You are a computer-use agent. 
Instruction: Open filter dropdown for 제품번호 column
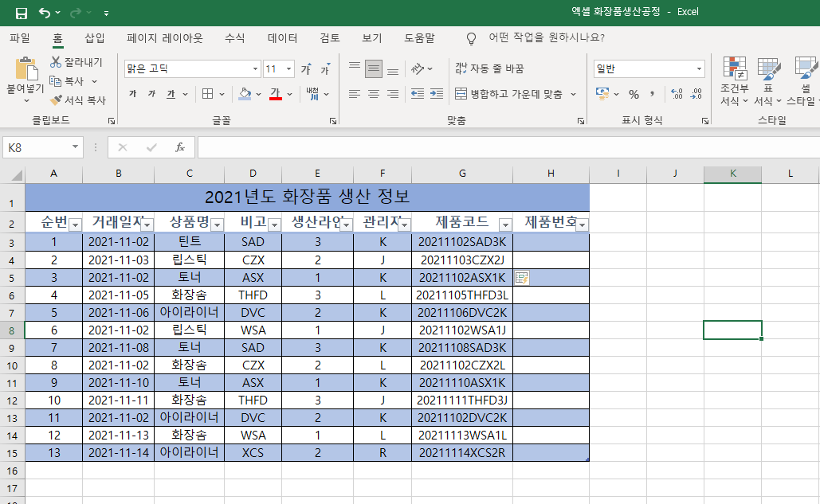point(582,225)
